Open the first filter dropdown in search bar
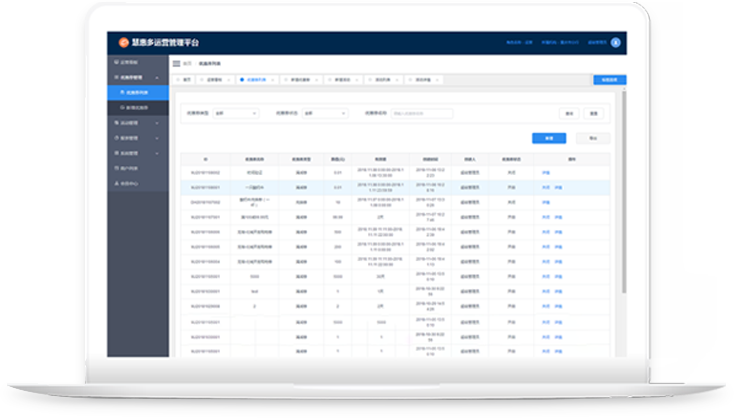The width and height of the screenshot is (734, 418). (x=233, y=113)
